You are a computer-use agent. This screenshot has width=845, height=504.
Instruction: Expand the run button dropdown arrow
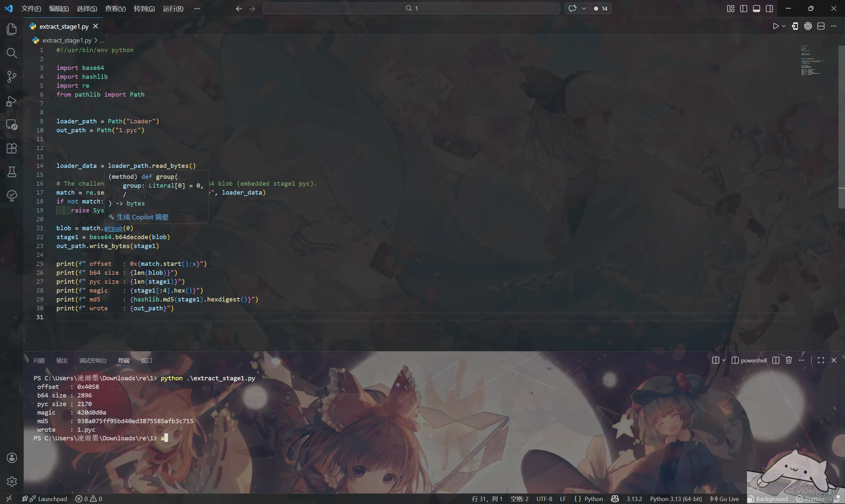[x=784, y=26]
